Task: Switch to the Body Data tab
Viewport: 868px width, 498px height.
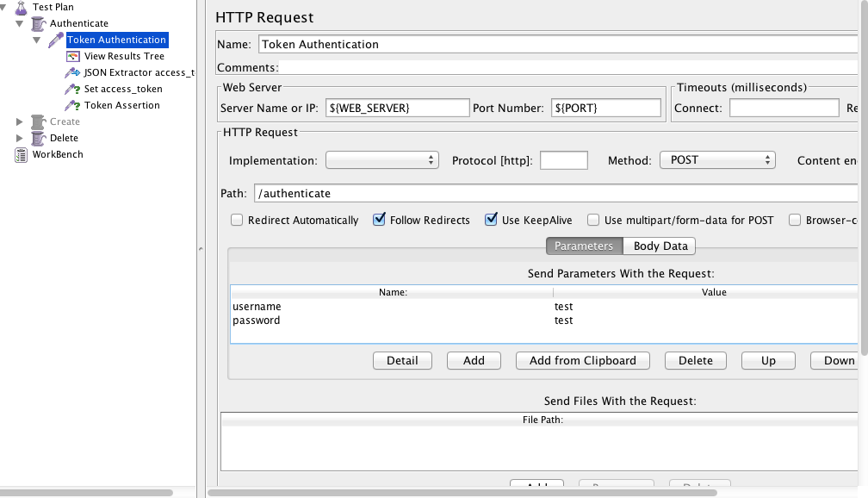Action: [660, 246]
